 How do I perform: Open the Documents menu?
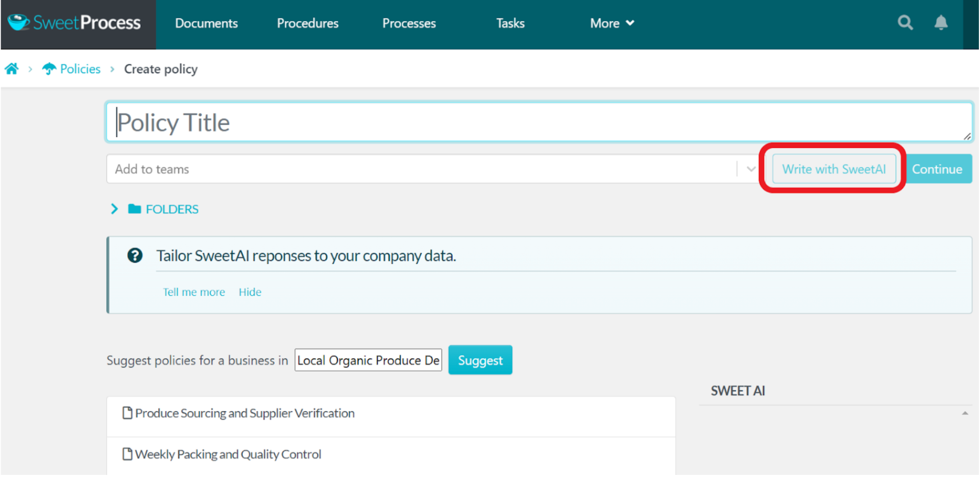click(206, 23)
